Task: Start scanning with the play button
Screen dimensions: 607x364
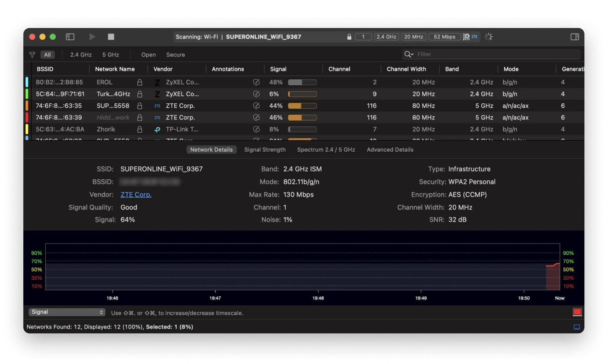Action: point(92,37)
